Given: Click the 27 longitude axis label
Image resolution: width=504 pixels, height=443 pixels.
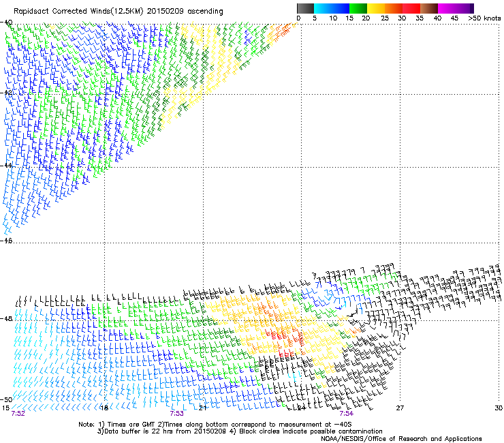Looking at the screenshot, I should click(x=400, y=408).
